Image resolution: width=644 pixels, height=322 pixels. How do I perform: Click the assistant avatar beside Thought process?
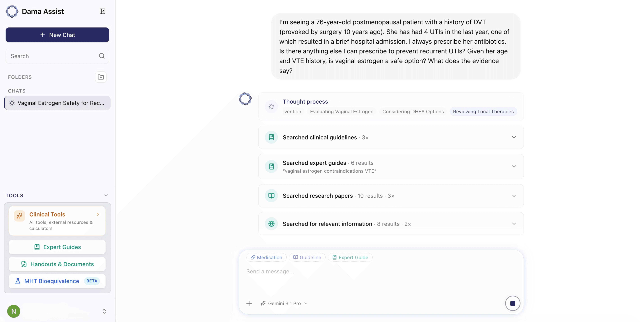[245, 99]
